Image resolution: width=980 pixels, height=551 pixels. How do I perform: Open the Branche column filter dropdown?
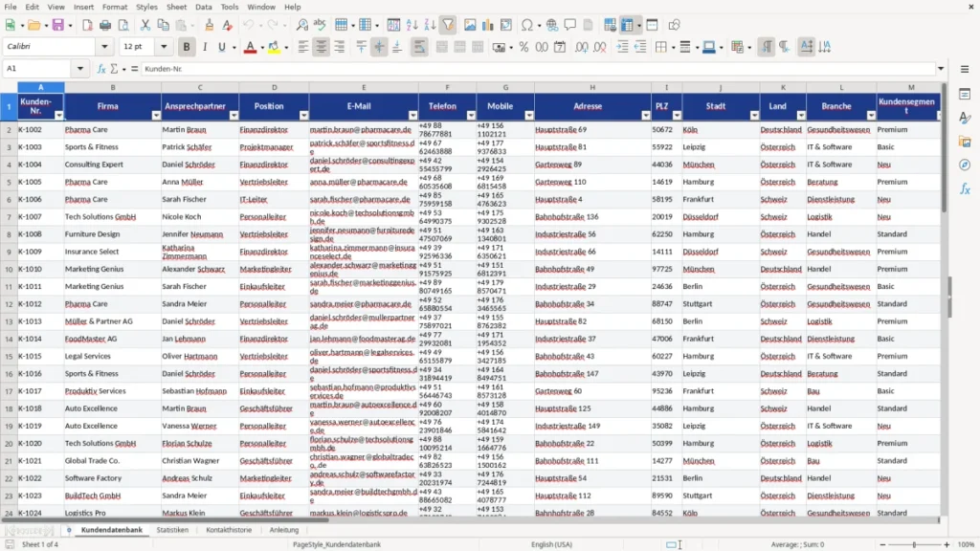point(871,115)
